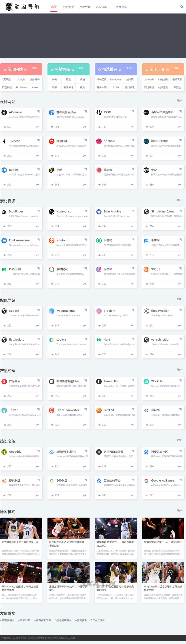Viewport: 186px width, 644px height.
Task: Open the 唯影CMS friendly link
Action: pyautogui.click(x=24, y=620)
